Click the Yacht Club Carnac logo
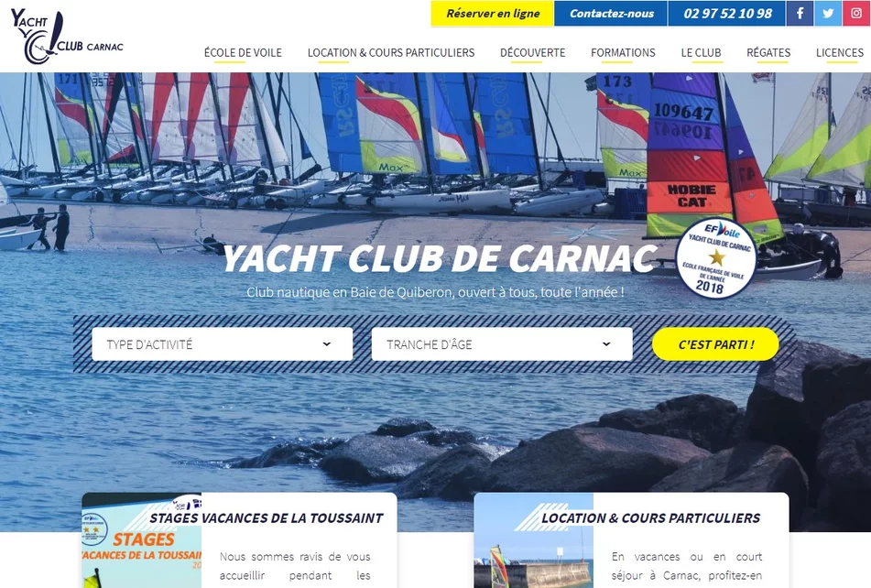 (66, 37)
